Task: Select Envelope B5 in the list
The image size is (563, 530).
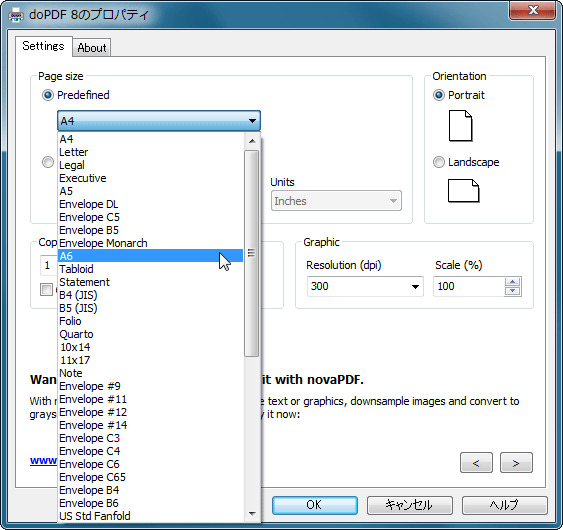Action: pos(150,230)
